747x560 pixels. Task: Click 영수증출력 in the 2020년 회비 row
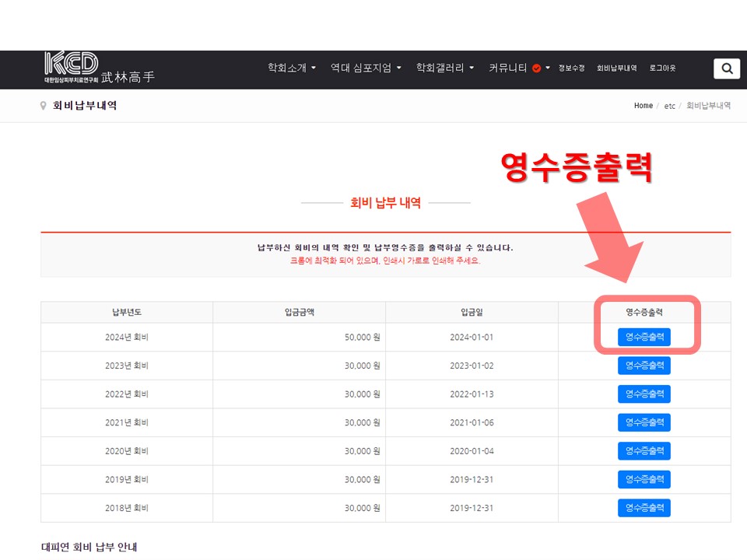pos(644,451)
